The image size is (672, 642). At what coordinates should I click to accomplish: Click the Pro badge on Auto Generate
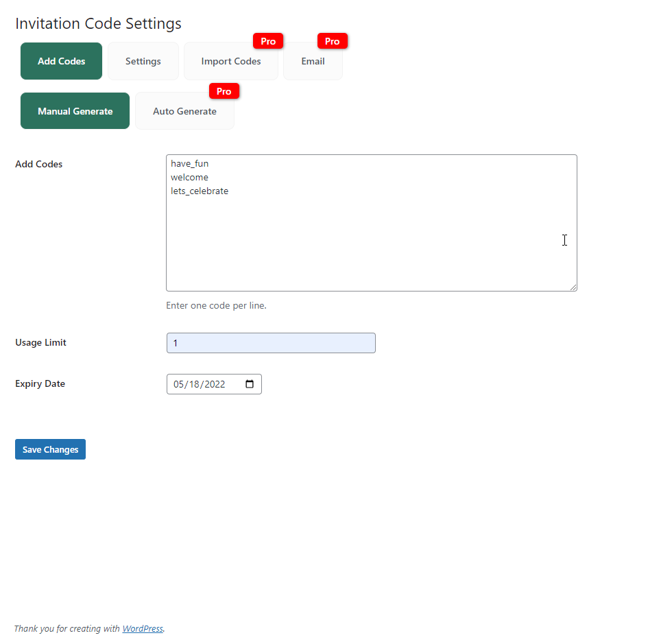[x=224, y=91]
